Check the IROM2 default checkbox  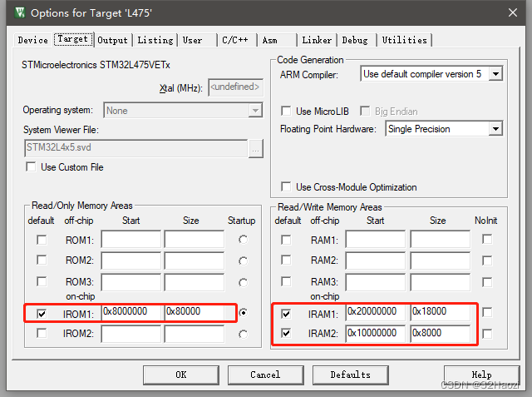(42, 333)
